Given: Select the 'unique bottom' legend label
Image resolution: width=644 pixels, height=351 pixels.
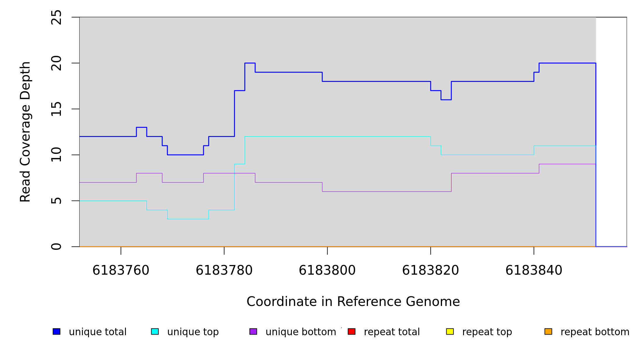Looking at the screenshot, I should tap(301, 332).
